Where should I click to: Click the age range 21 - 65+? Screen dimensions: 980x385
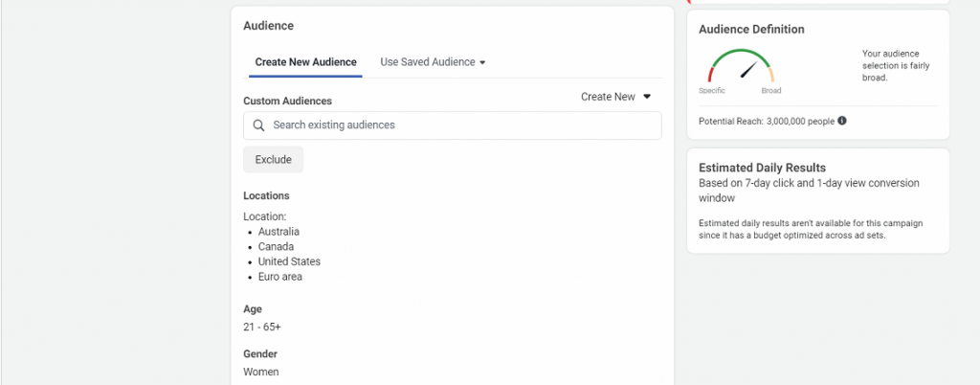click(x=262, y=327)
